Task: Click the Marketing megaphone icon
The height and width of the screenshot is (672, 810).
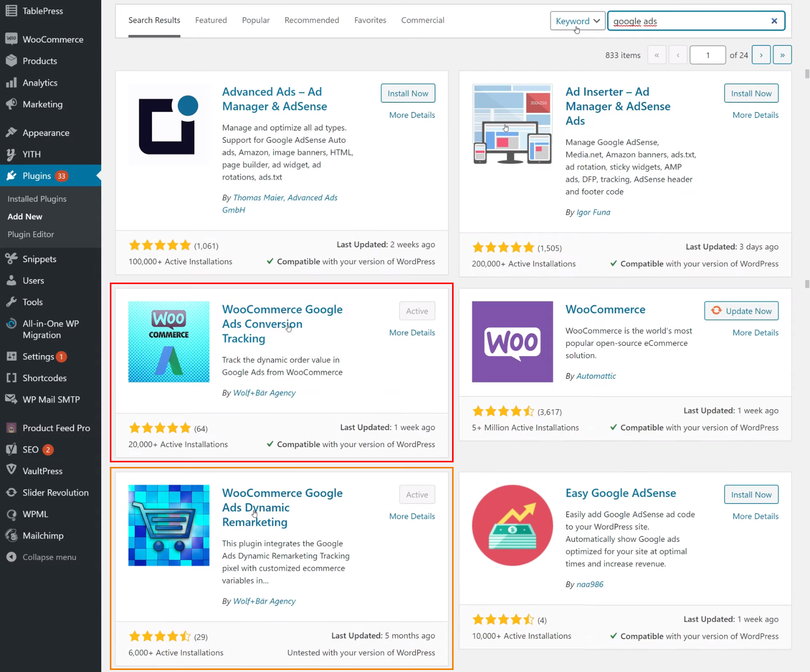Action: (11, 104)
